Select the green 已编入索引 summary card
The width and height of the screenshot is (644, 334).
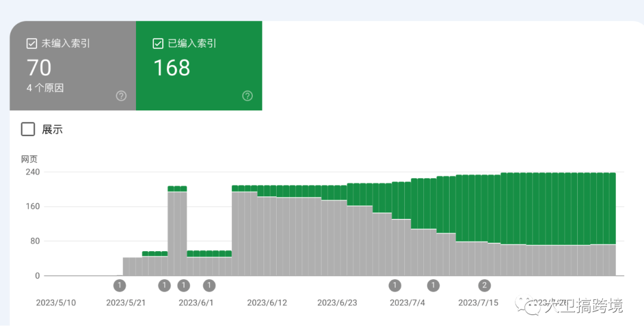(x=199, y=66)
